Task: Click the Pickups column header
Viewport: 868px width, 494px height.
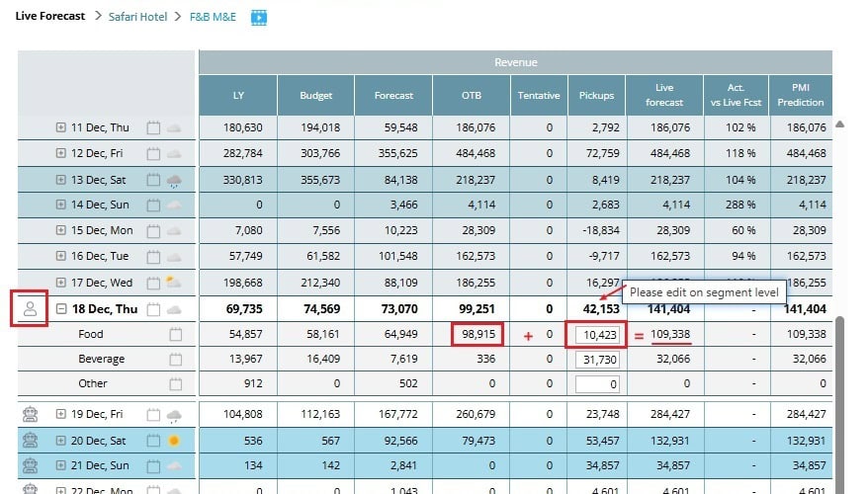Action: tap(597, 96)
